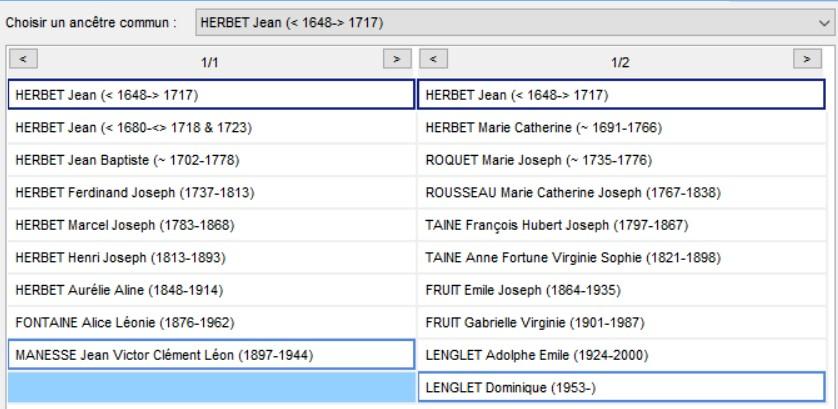838x409 pixels.
Task: Select HERBET Ferdinand Joseph (1737-1813)
Action: (x=212, y=193)
